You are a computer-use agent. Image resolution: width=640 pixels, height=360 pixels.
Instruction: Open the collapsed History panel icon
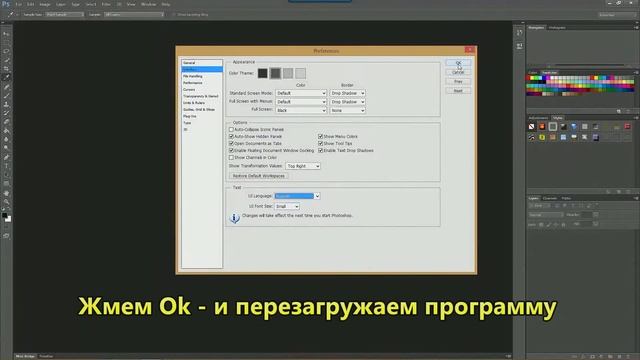coord(519,33)
